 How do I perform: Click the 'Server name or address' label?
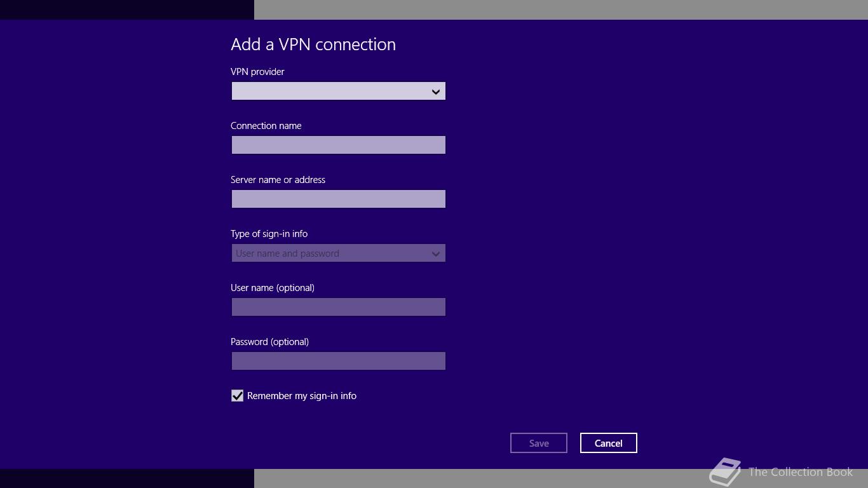point(278,180)
